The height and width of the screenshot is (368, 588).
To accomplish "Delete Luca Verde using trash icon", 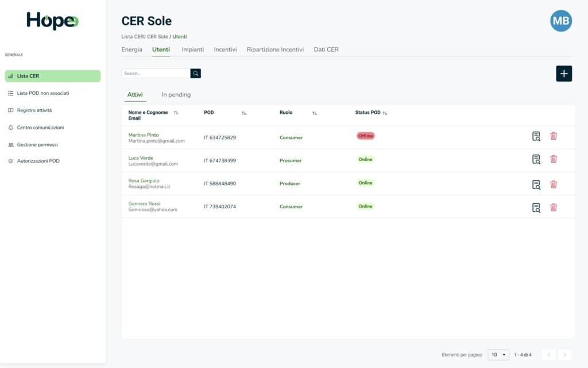I will point(554,159).
